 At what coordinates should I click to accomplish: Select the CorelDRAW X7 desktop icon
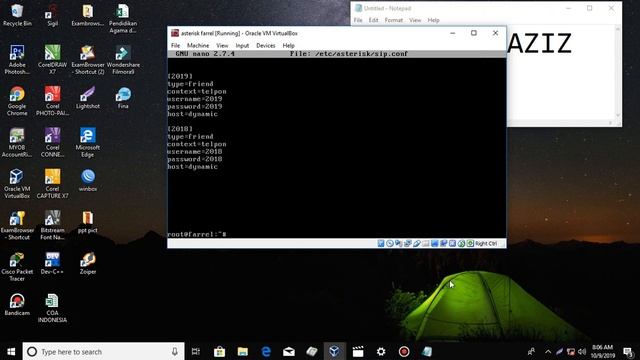(52, 60)
